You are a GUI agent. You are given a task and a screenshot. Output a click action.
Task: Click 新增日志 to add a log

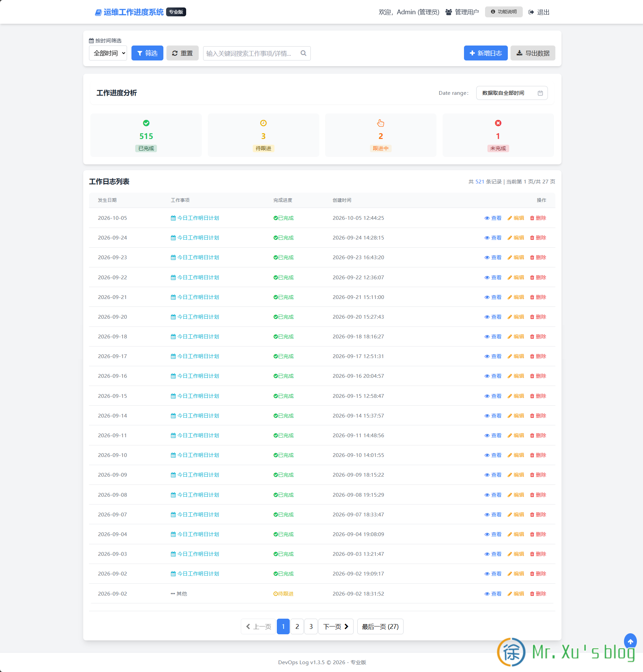tap(486, 53)
